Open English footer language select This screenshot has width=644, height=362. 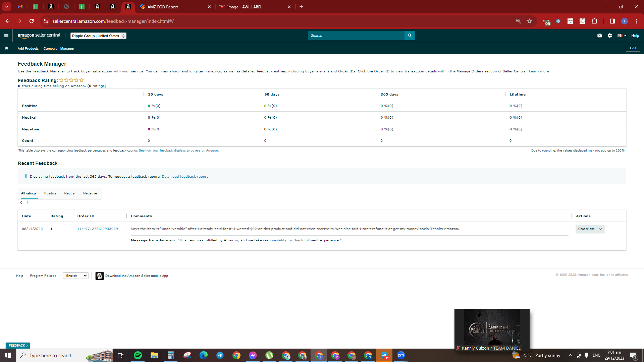pos(76,276)
